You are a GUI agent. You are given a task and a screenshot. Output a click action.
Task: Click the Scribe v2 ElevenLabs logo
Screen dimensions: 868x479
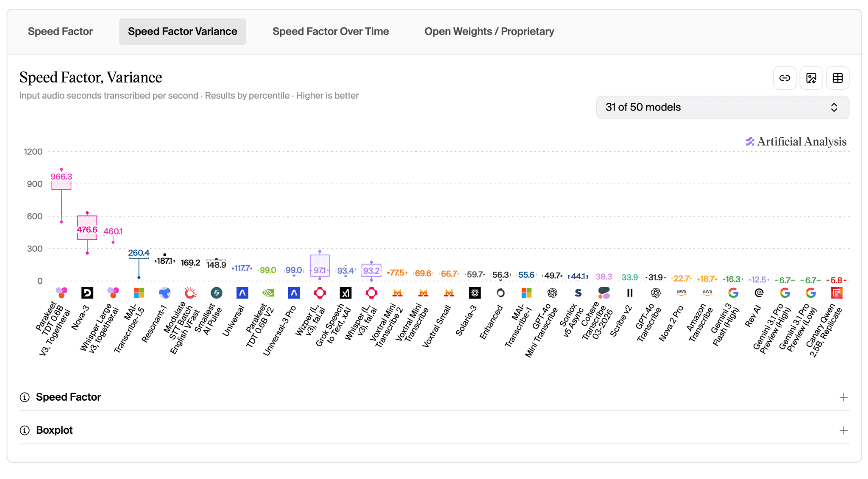click(630, 293)
